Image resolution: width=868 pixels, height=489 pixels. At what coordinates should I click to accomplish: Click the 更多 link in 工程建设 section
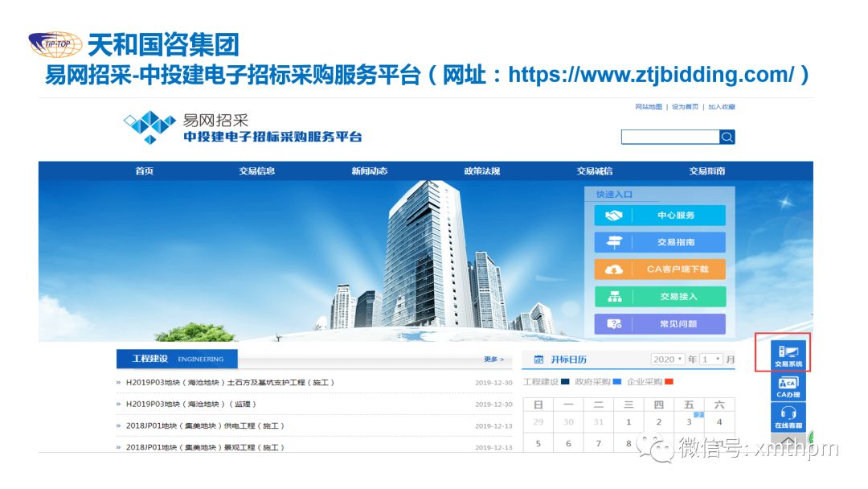[493, 360]
